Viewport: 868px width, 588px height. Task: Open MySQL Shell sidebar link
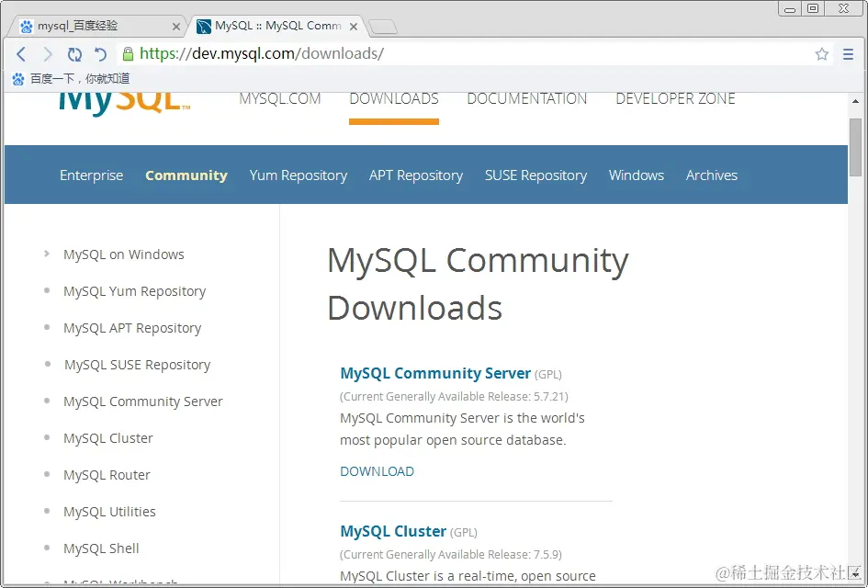101,548
